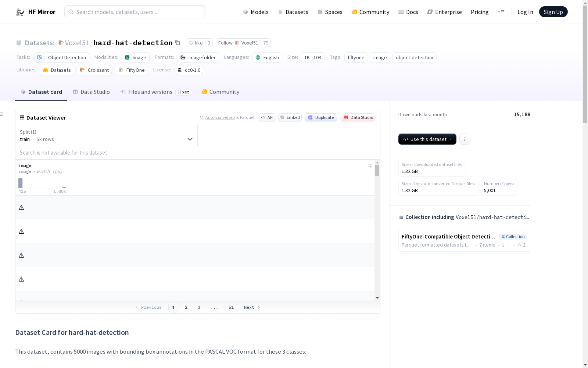Viewport: 588px width, 368px height.
Task: Select the Image modality tag
Action: click(x=136, y=57)
